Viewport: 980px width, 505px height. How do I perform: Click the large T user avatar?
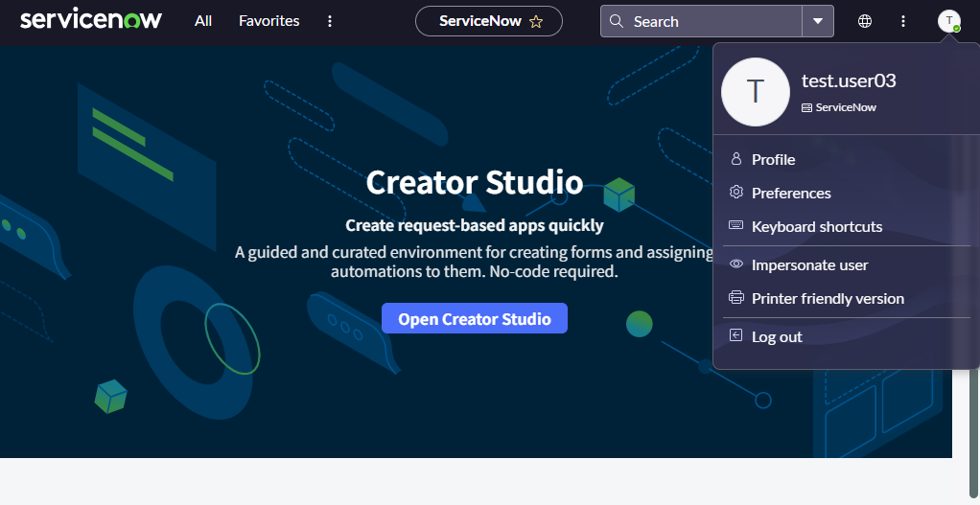pyautogui.click(x=756, y=92)
